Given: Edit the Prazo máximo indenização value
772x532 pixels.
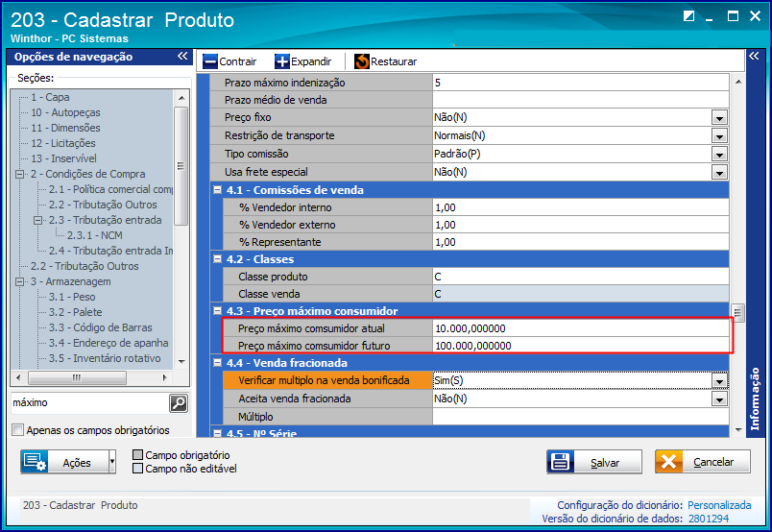Looking at the screenshot, I should coord(581,83).
